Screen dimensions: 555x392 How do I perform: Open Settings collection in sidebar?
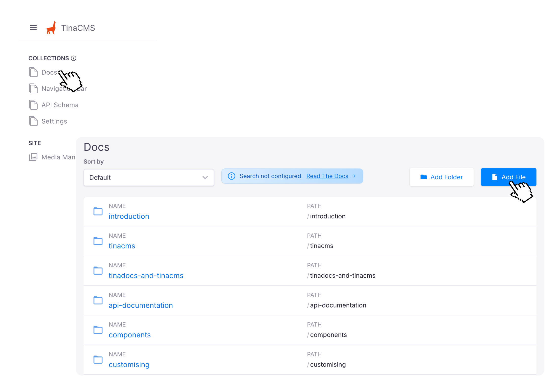pos(54,121)
